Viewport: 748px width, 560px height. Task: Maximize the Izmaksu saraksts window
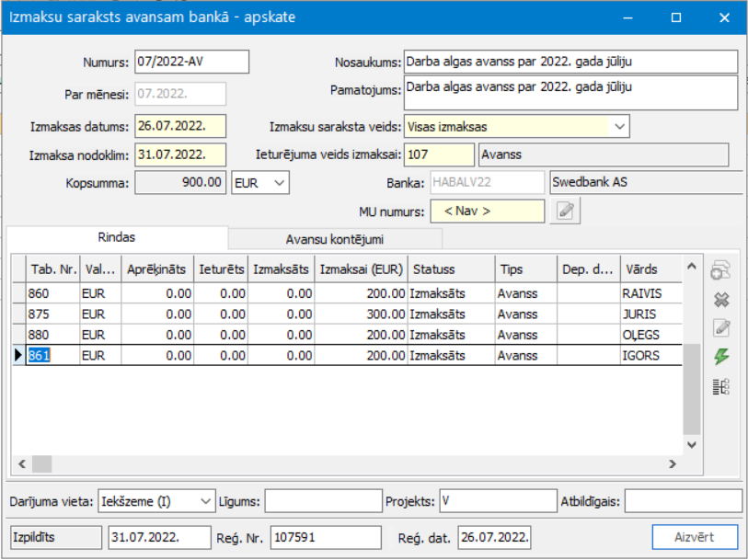676,17
